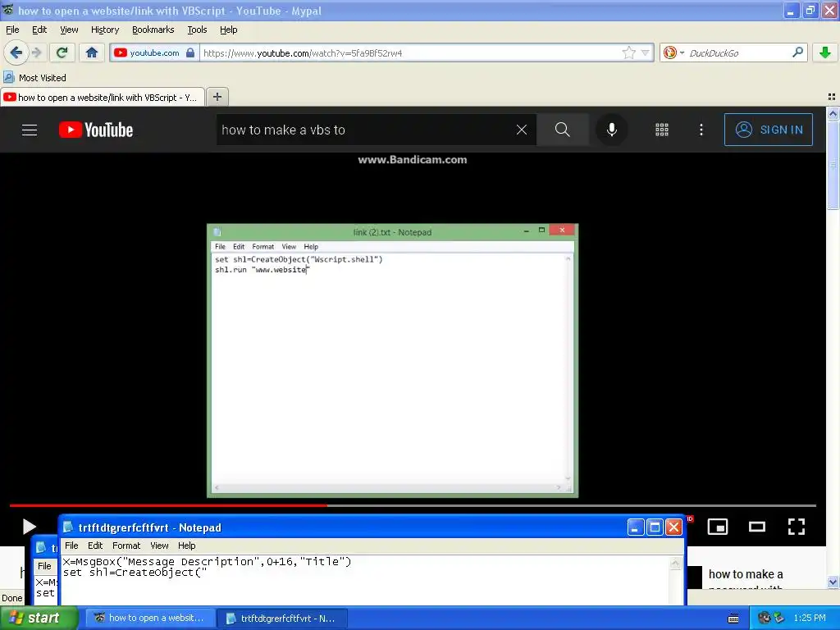The width and height of the screenshot is (840, 630).
Task: Seek on the video progress bar
Action: [x=413, y=505]
